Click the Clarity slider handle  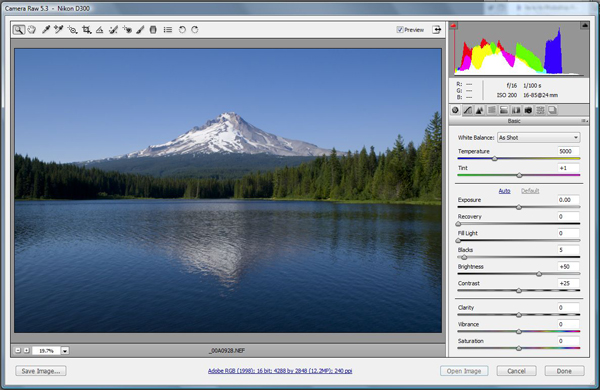point(519,315)
